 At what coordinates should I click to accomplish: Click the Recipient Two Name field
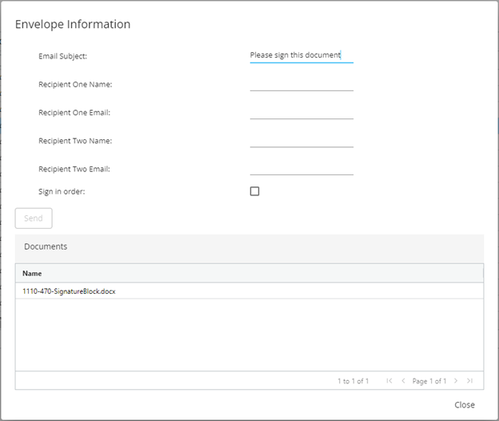(x=302, y=140)
